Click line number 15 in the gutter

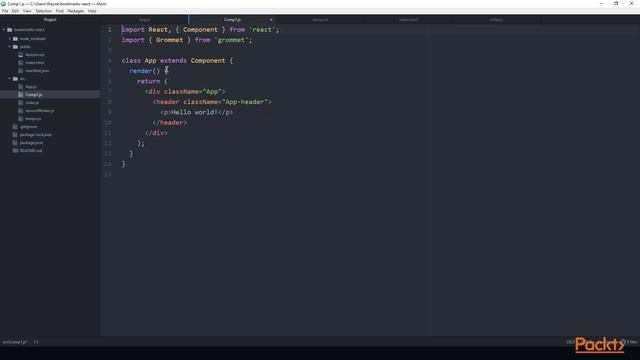pyautogui.click(x=108, y=174)
